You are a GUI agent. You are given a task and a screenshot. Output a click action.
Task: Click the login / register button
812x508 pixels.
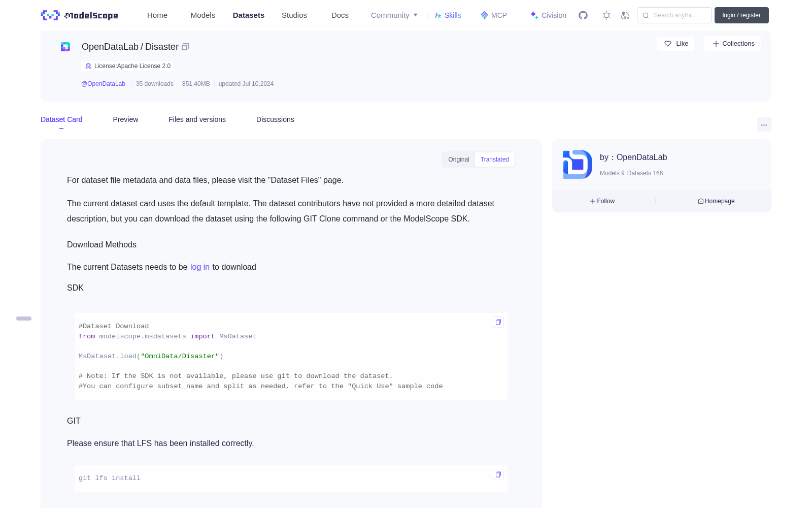(x=741, y=15)
